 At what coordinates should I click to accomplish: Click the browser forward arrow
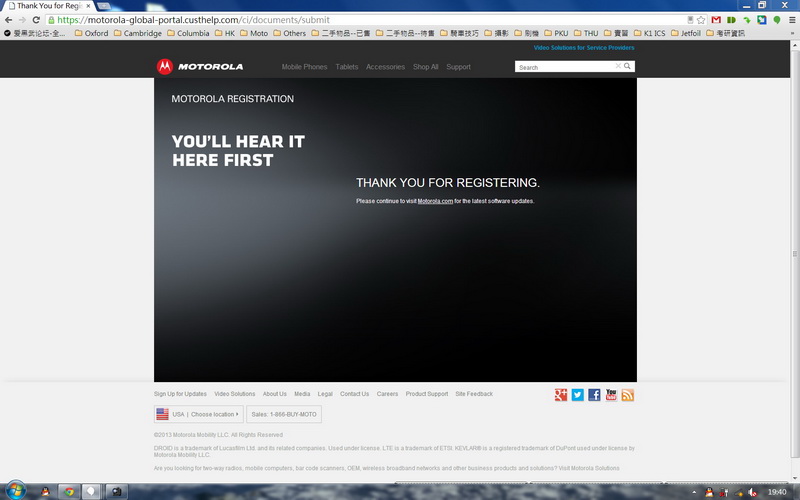coord(22,20)
